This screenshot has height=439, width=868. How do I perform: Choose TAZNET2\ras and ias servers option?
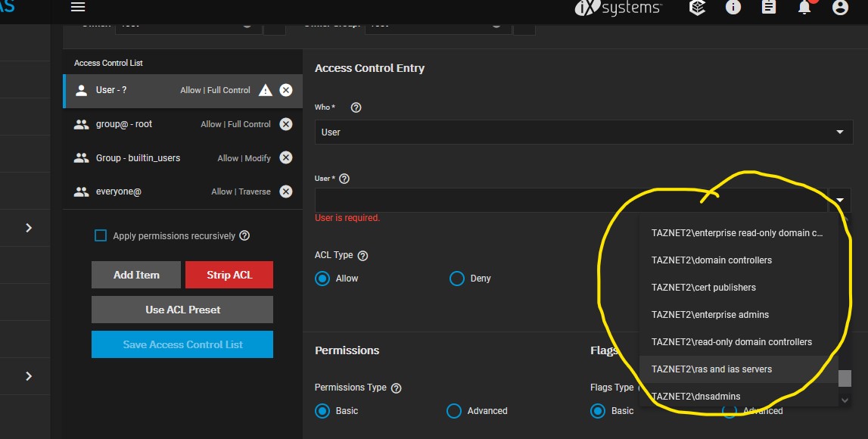(x=739, y=369)
